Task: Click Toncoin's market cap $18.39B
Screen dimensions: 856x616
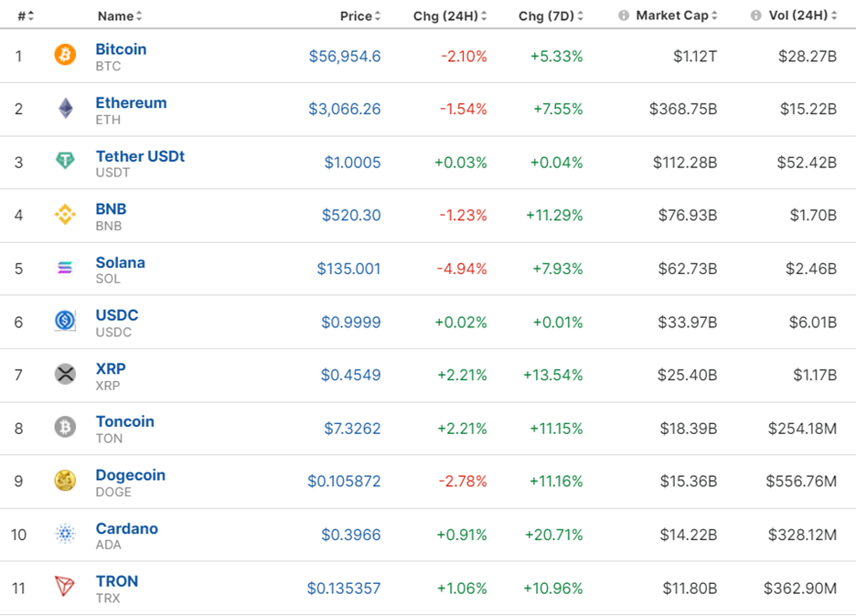Action: pyautogui.click(x=689, y=429)
